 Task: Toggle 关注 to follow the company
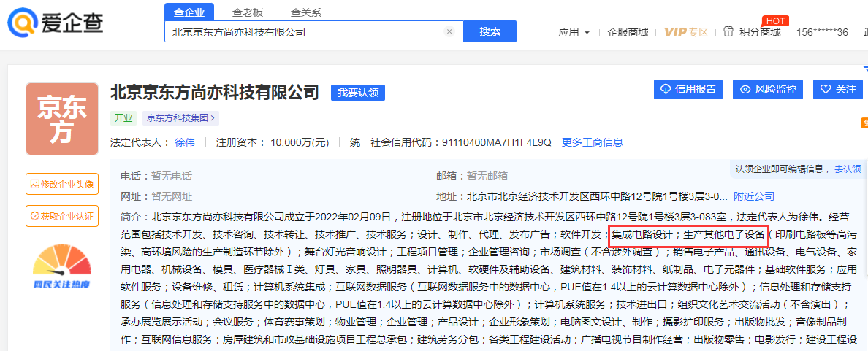tap(838, 89)
